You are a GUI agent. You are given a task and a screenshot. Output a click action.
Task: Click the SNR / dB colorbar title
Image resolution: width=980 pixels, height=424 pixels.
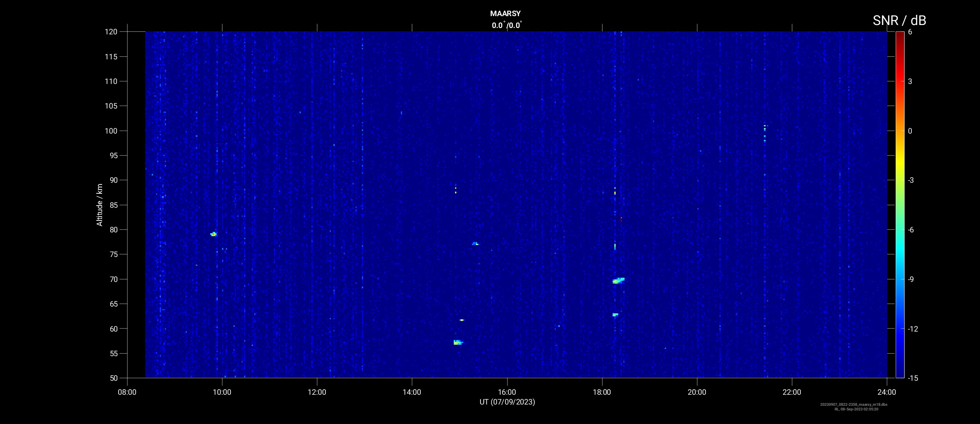coord(899,20)
